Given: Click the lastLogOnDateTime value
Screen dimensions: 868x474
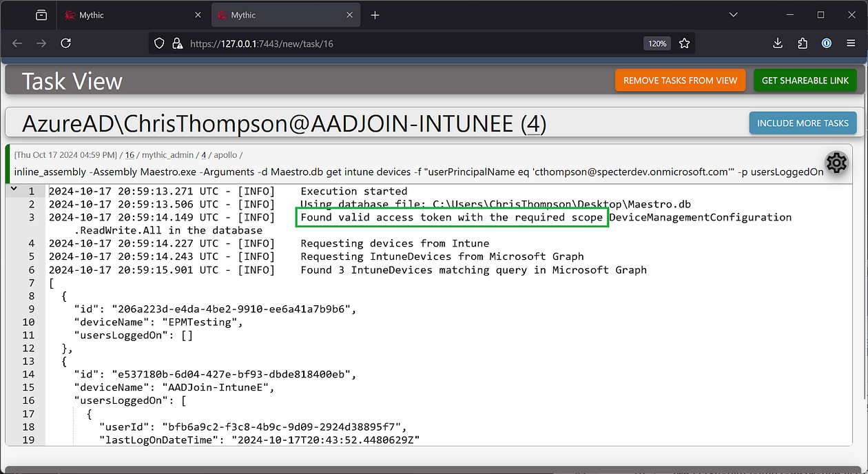Looking at the screenshot, I should [x=325, y=440].
